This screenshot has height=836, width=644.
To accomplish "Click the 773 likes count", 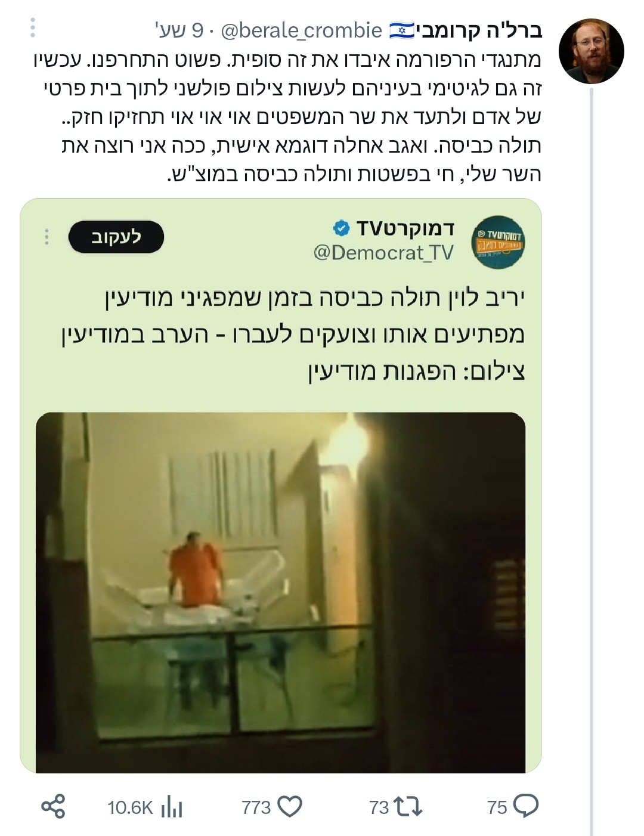I will point(256,807).
